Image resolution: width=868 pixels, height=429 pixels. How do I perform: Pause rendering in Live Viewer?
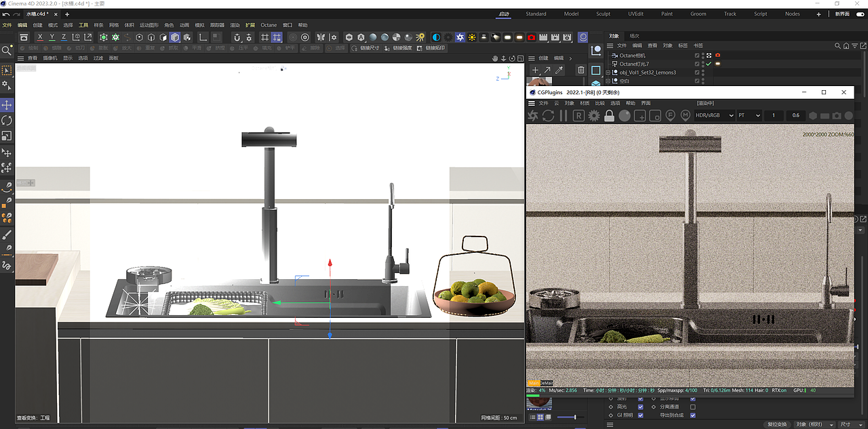click(563, 116)
